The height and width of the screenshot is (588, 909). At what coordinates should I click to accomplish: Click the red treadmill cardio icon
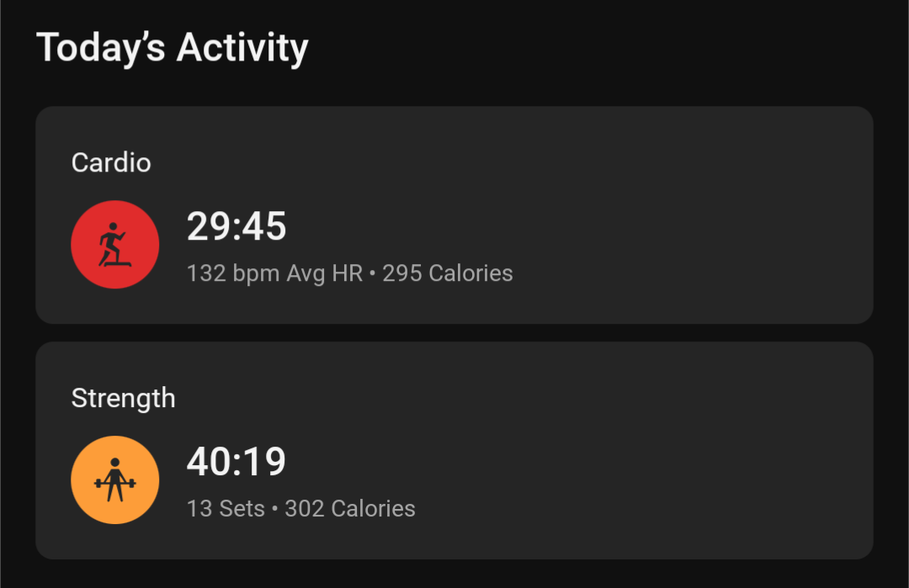pyautogui.click(x=114, y=245)
